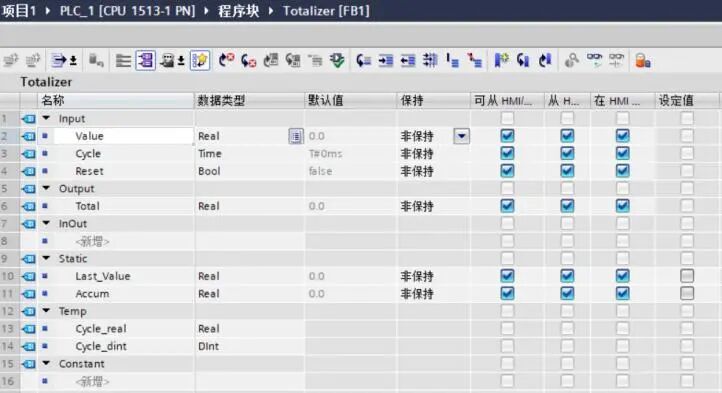The height and width of the screenshot is (393, 722).
Task: Toggle setpoint checkbox for Accum row
Action: [687, 293]
